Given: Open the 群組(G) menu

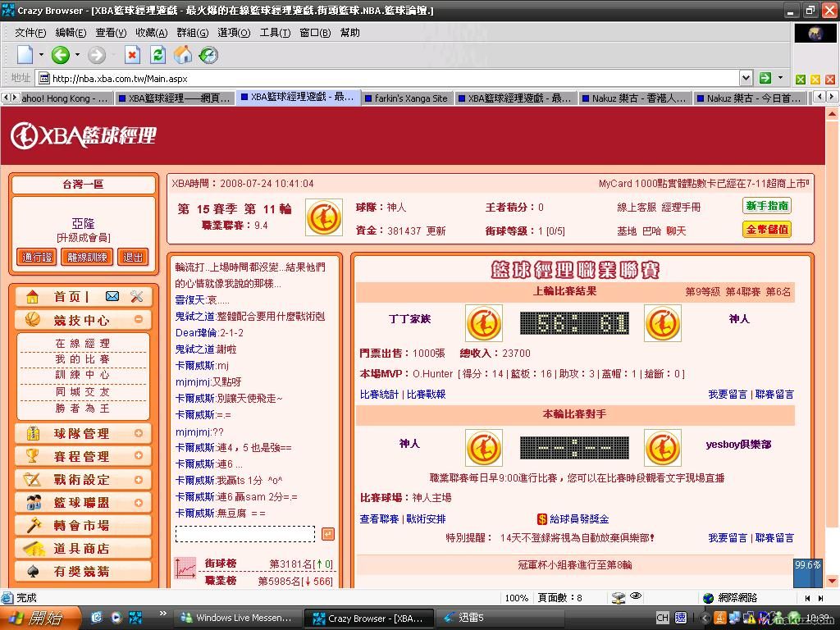Looking at the screenshot, I should 192,33.
